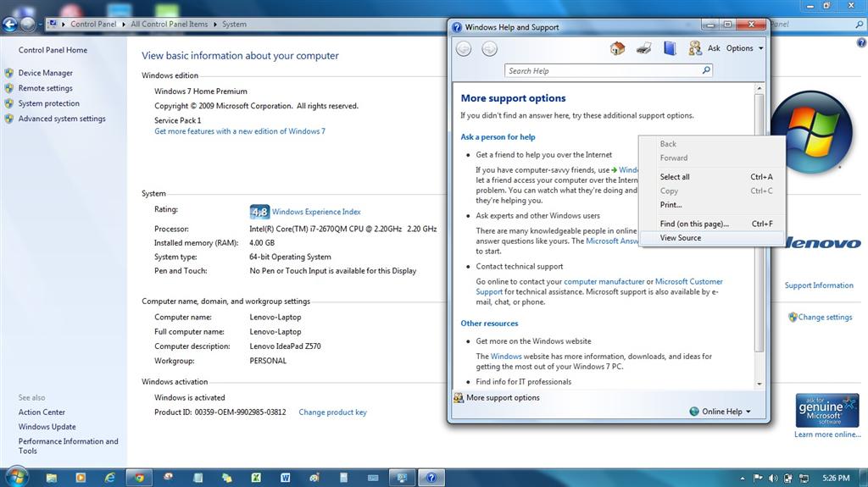Screen dimensions: 868x487
Task: Click Control Panel Home link
Action: [x=53, y=50]
